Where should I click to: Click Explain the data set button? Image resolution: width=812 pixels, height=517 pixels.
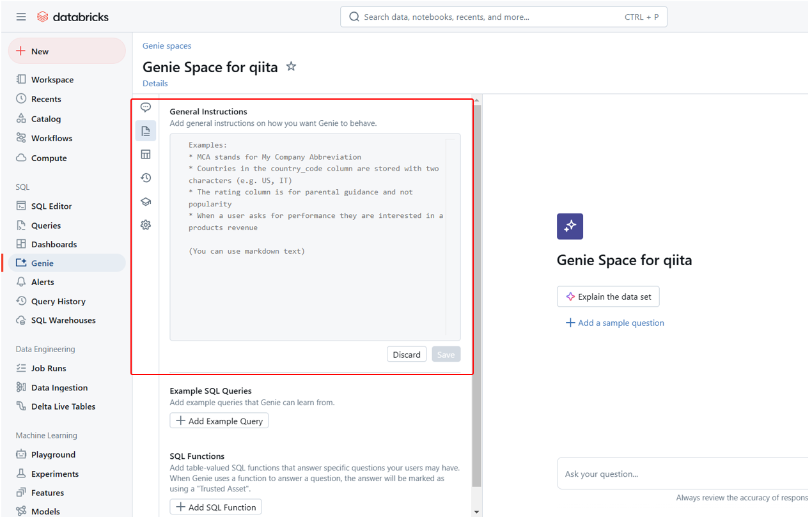[x=608, y=297]
